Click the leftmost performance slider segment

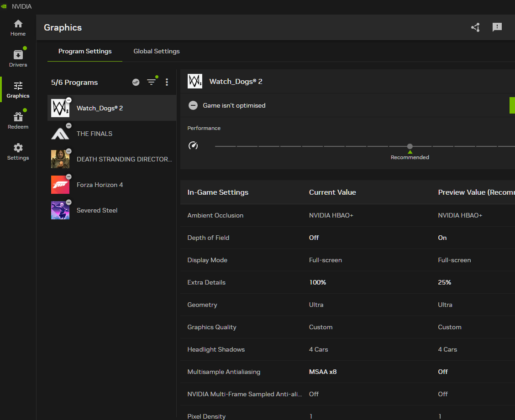coord(226,146)
